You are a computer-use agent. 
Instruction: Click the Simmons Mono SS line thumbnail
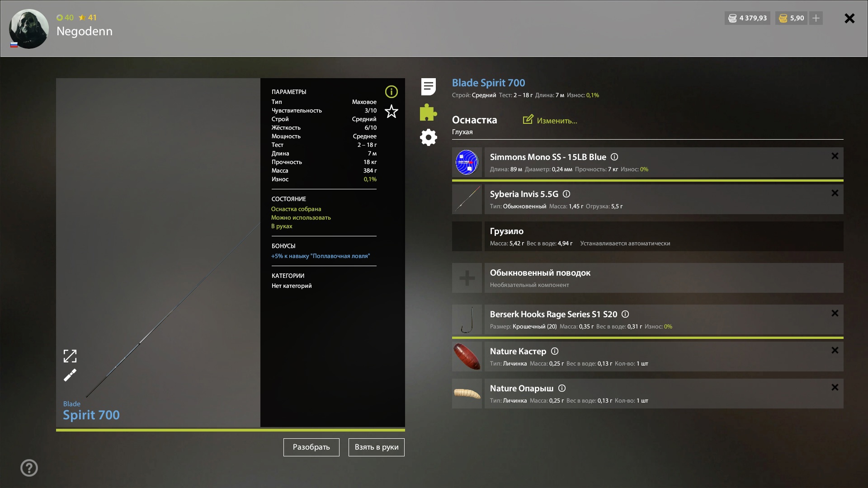pos(467,162)
